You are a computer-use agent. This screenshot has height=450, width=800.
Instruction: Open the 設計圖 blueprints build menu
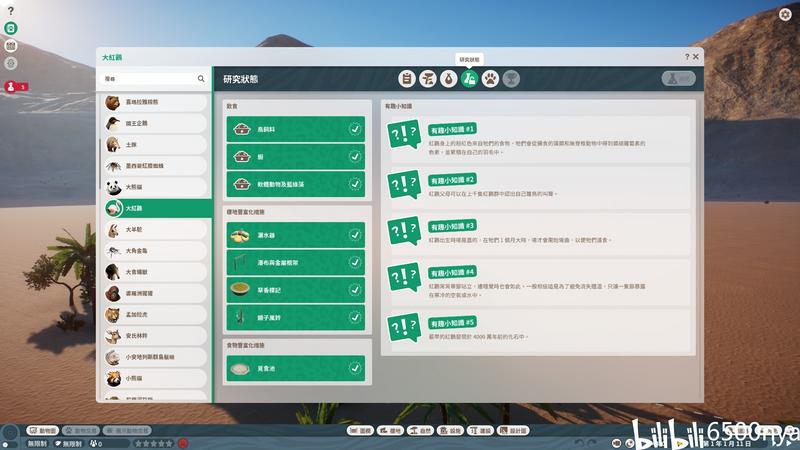point(514,431)
